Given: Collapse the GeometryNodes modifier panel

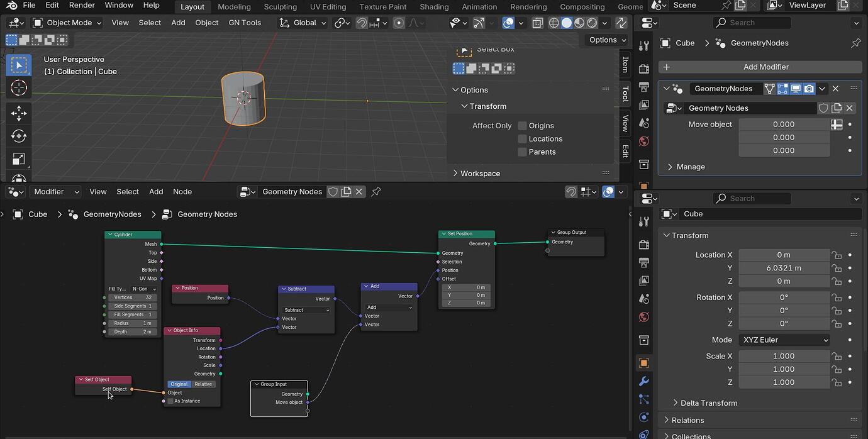Looking at the screenshot, I should click(x=665, y=89).
